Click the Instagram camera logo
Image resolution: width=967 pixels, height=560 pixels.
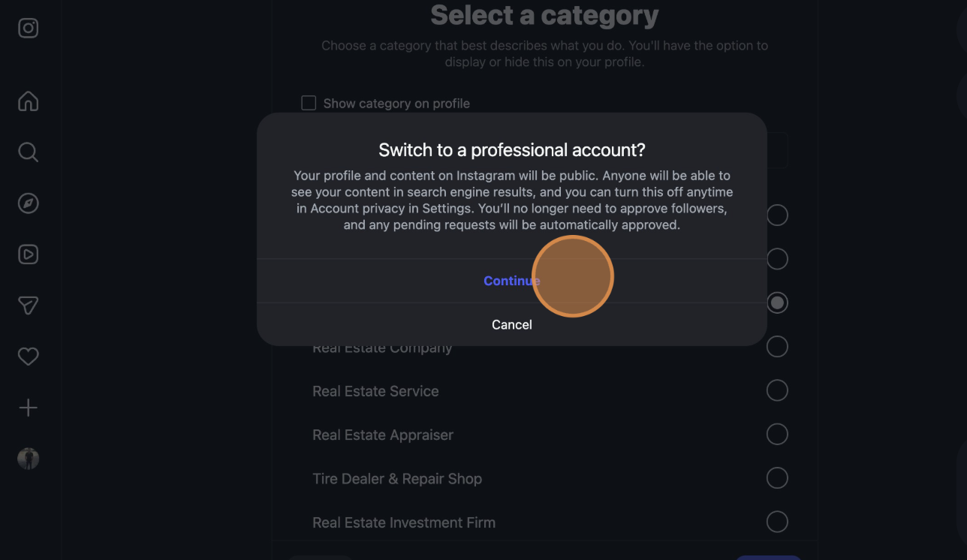[28, 28]
